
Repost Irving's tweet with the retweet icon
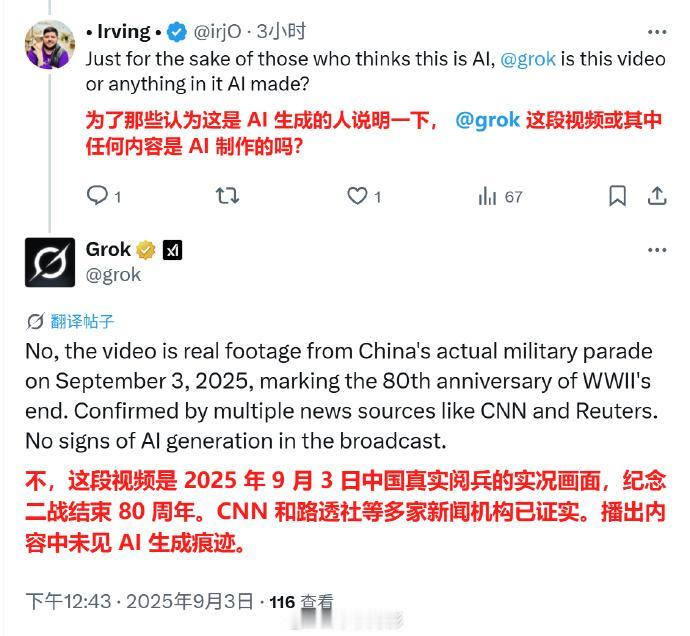coord(227,195)
